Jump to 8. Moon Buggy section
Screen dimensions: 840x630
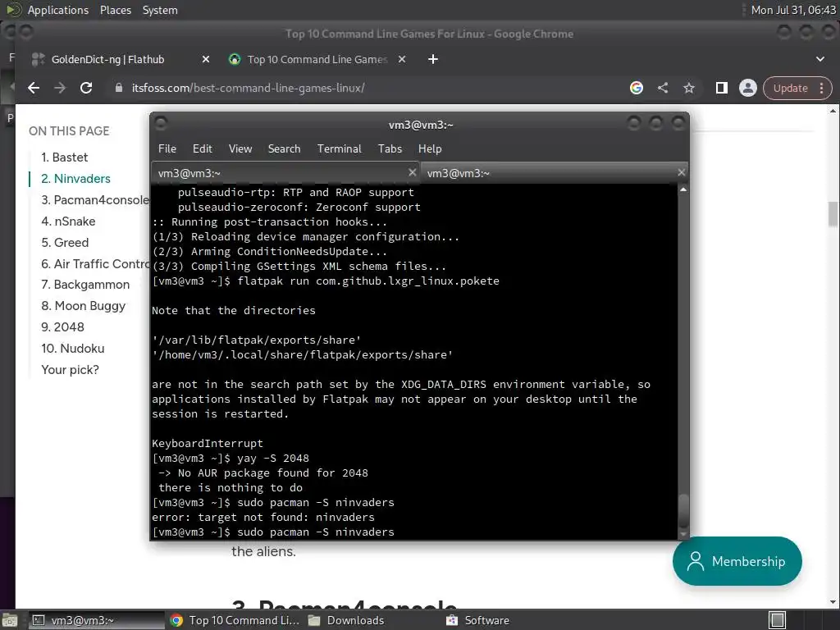point(83,306)
